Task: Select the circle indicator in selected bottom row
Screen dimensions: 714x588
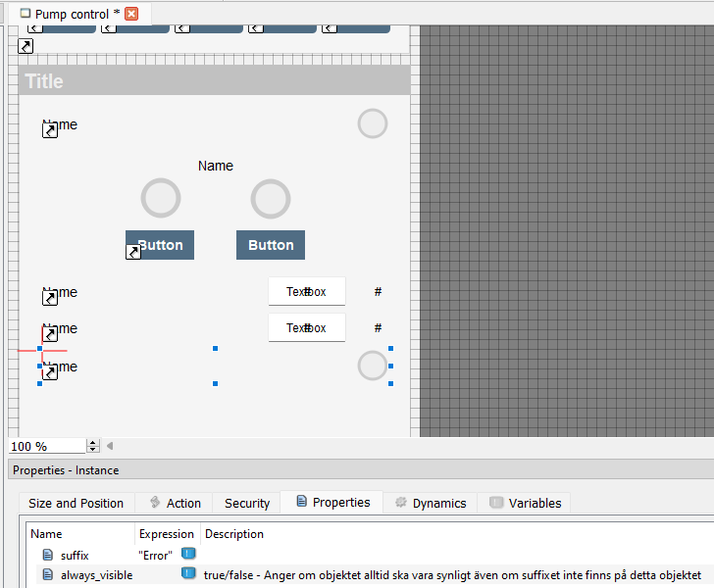Action: click(373, 366)
